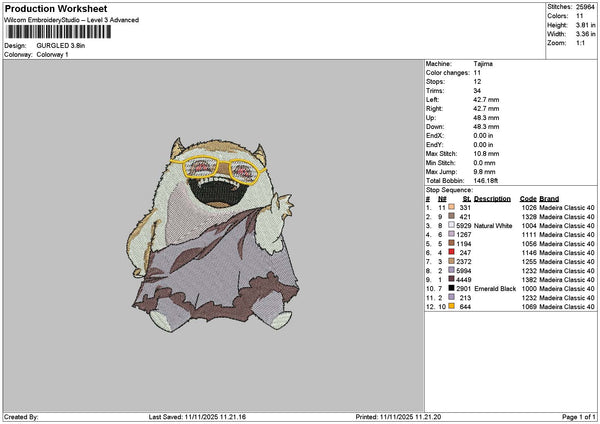
Task: Click the swatch for thread 2372
Action: coord(452,261)
